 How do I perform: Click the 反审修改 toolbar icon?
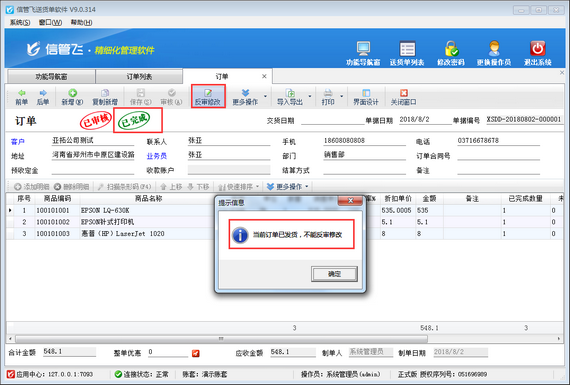[208, 93]
